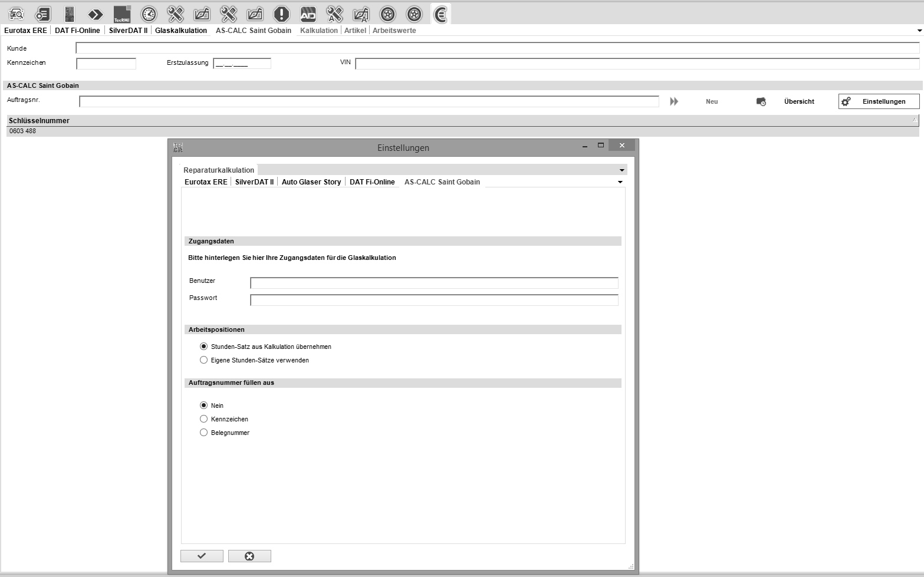Click the Passwort input field
Image resolution: width=924 pixels, height=577 pixels.
[x=435, y=300]
